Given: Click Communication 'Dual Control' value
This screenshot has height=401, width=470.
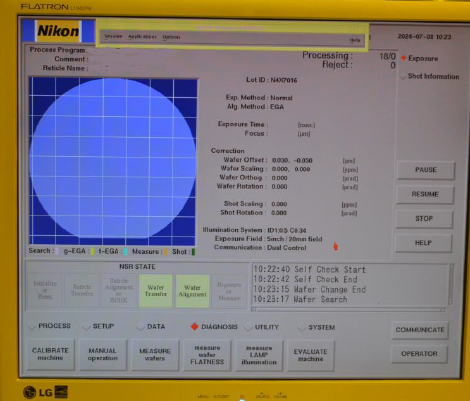Looking at the screenshot, I should click(x=287, y=248).
